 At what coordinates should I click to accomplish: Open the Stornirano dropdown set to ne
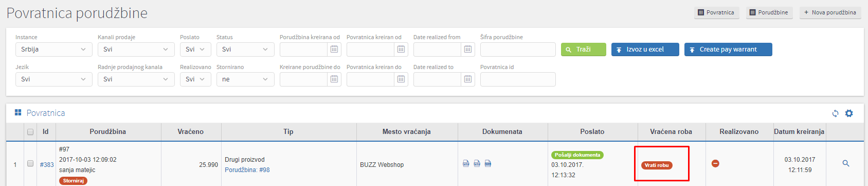pyautogui.click(x=245, y=79)
